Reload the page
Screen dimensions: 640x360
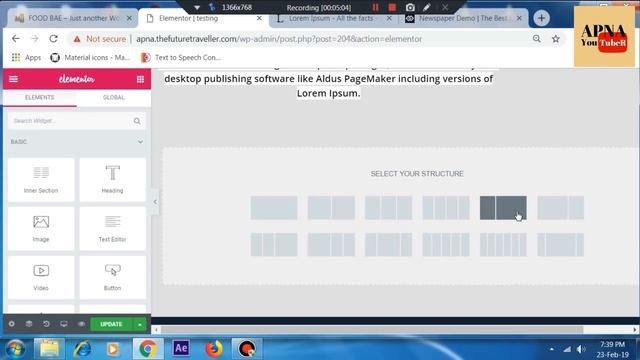pos(53,39)
